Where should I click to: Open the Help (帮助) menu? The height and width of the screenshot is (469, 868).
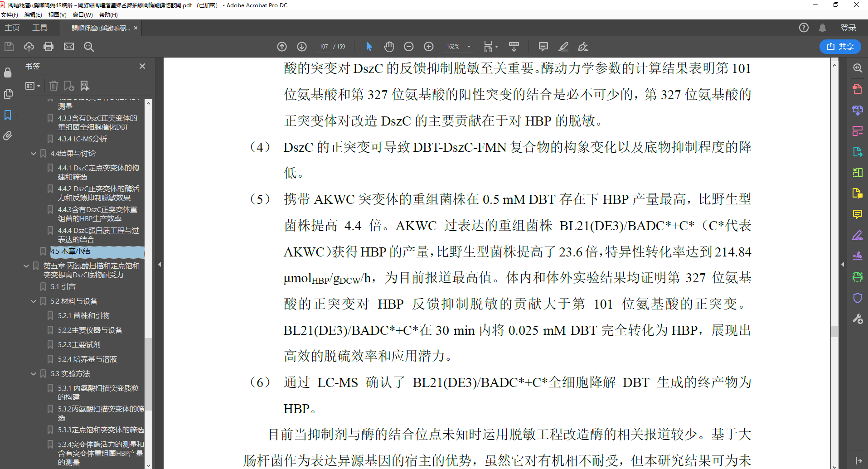click(108, 15)
